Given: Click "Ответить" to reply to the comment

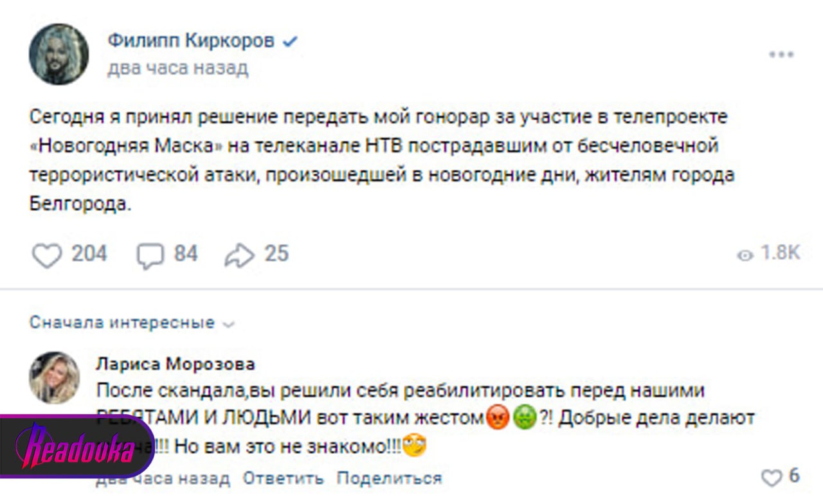Looking at the screenshot, I should click(x=283, y=478).
